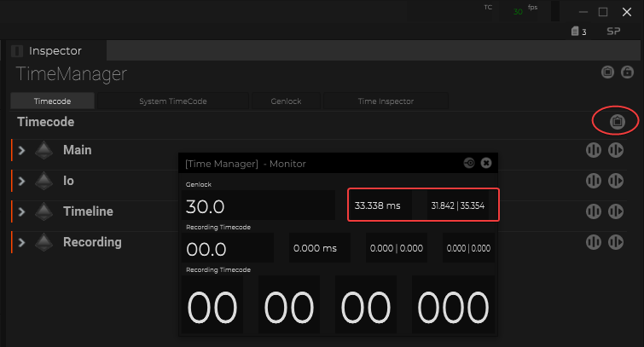Viewport: 644px width, 347px height.
Task: Click the 31.842 | 35.354 range value
Action: click(458, 205)
